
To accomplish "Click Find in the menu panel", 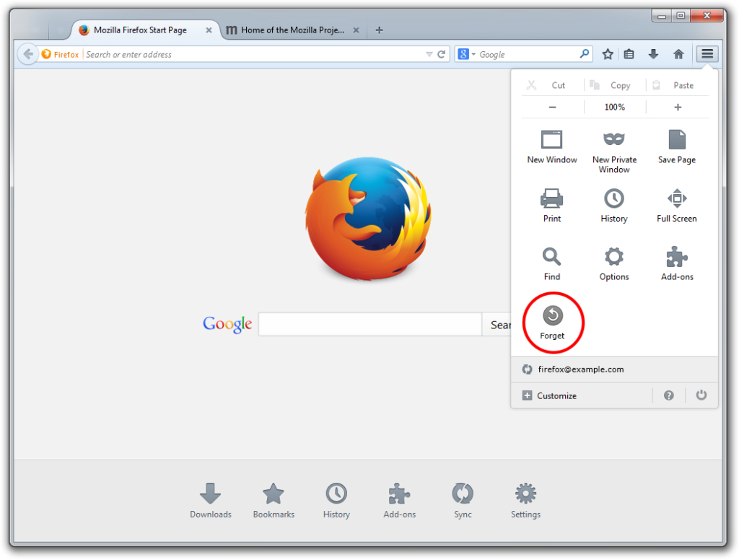I will pyautogui.click(x=552, y=264).
